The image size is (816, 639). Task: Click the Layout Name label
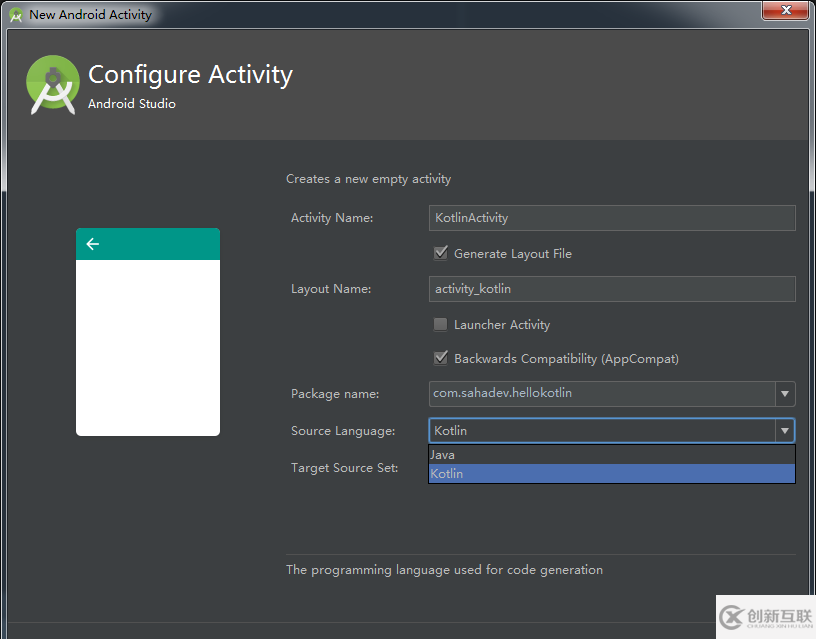331,289
